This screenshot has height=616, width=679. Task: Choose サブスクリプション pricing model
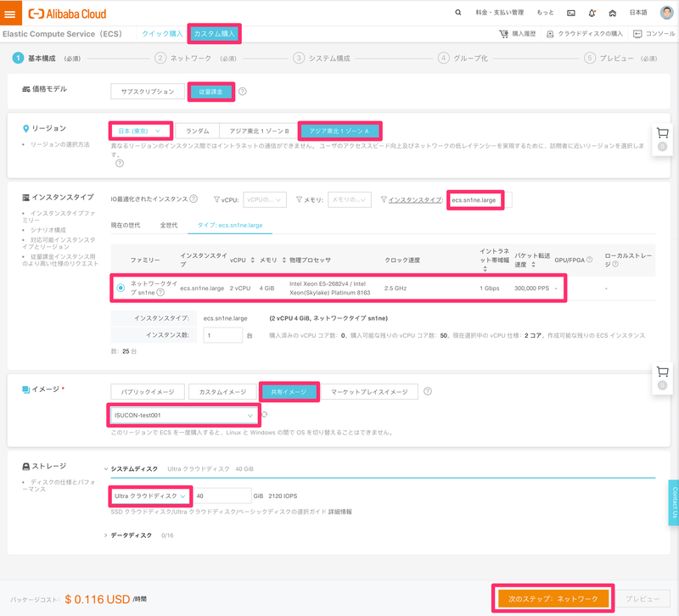(x=147, y=92)
